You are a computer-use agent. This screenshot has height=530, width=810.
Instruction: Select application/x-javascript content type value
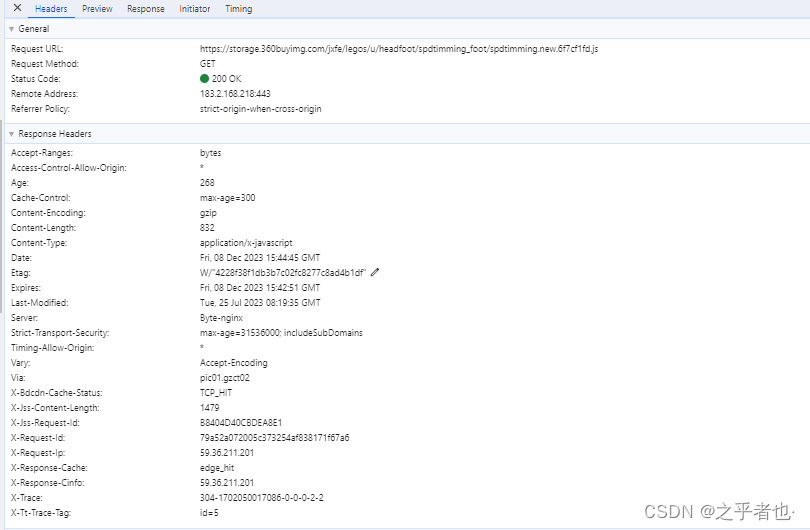(x=246, y=243)
